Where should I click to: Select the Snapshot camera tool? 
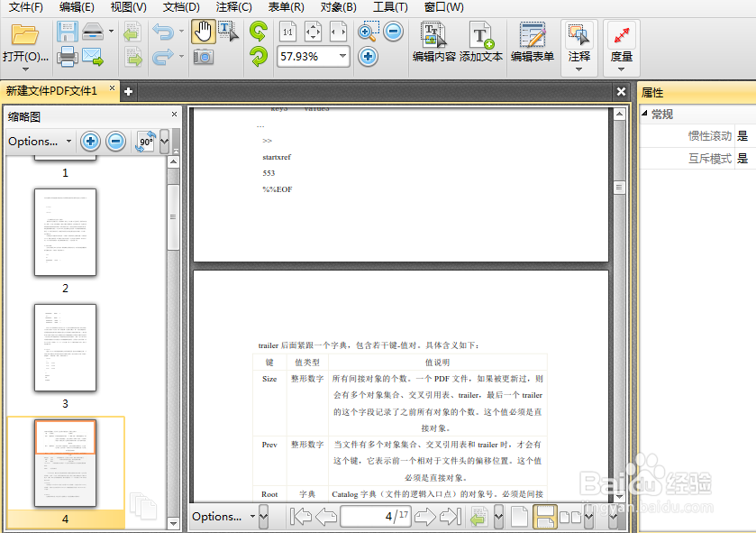click(x=203, y=57)
